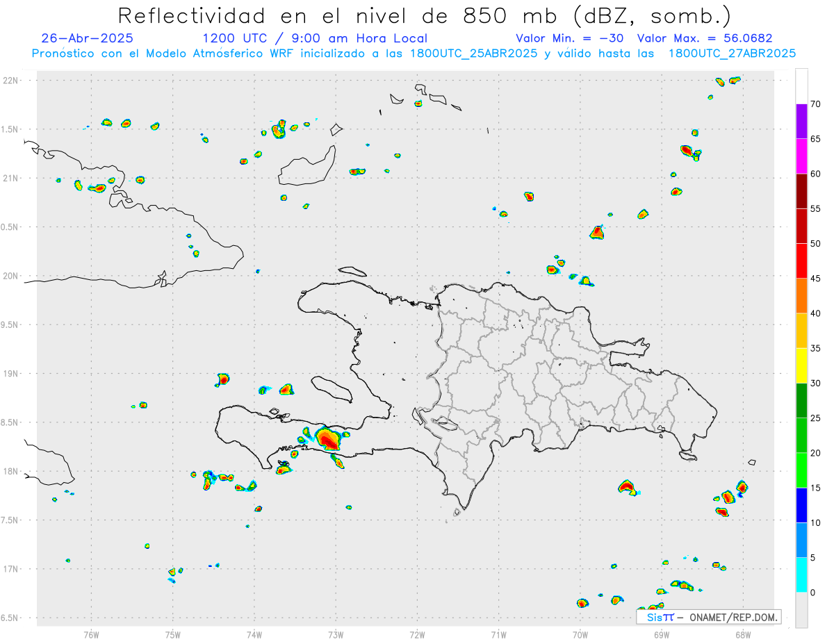
Task: Select the "74W" longitude label
Action: 254,635
